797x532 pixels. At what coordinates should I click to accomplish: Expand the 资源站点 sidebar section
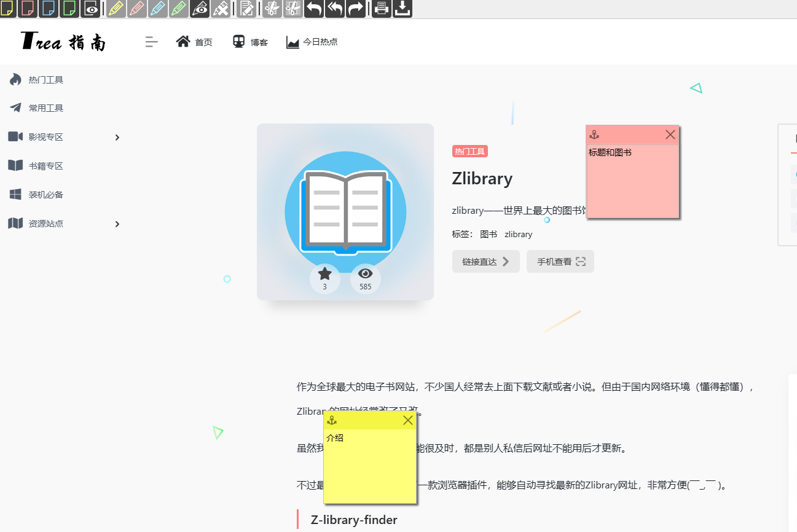117,224
